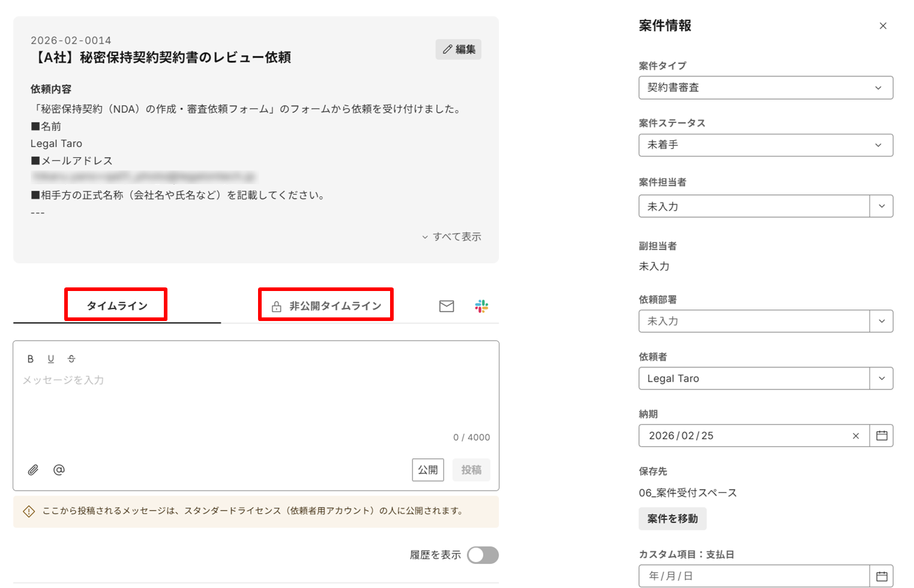Open the Slack integration tab icon
This screenshot has height=588, width=914.
(x=481, y=306)
